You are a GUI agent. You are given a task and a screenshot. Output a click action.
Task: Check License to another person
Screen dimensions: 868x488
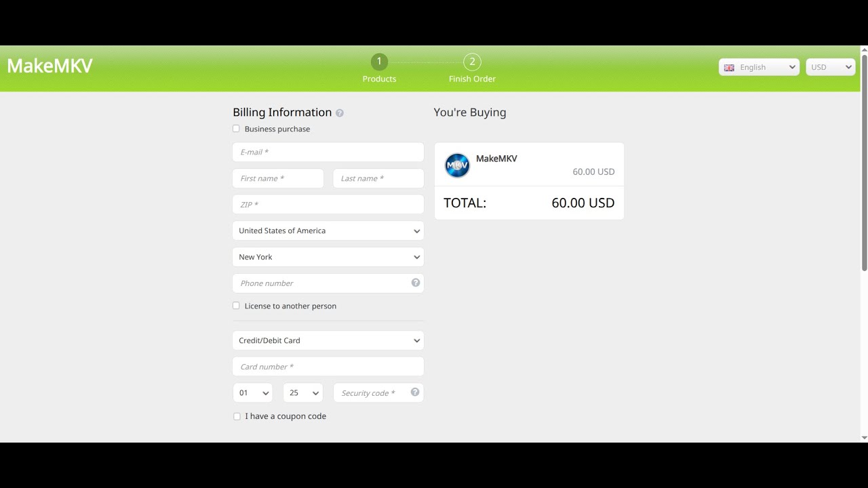(x=236, y=306)
